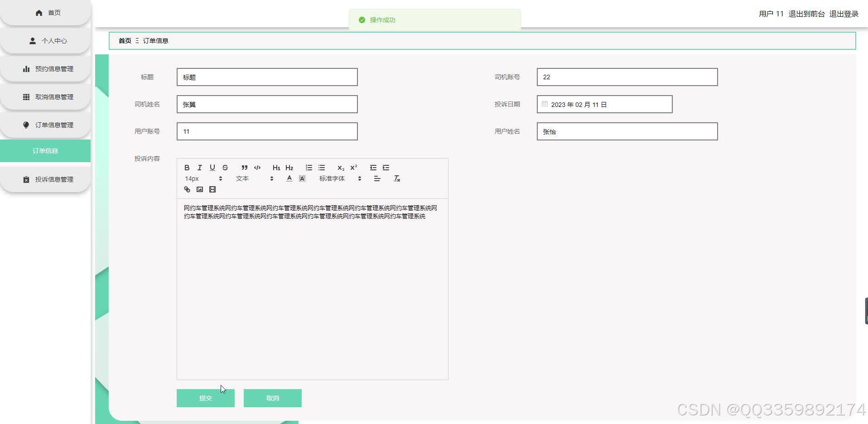Expand 投诉信息管理 in the sidebar
The image size is (868, 424).
coord(45,179)
